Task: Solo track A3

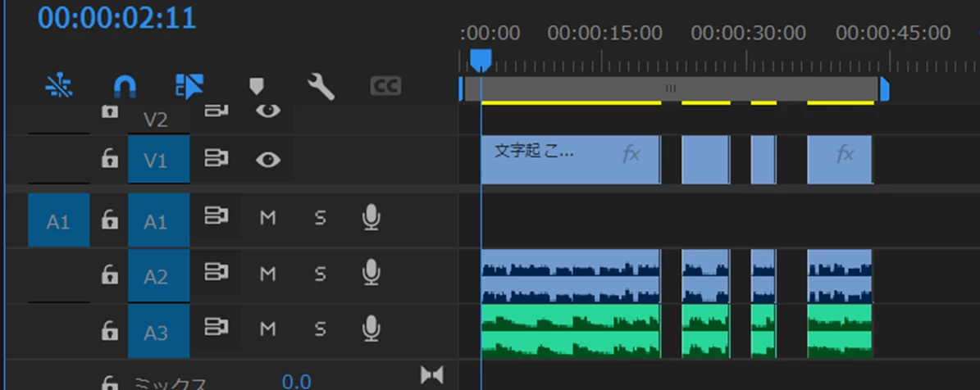Action: [320, 329]
